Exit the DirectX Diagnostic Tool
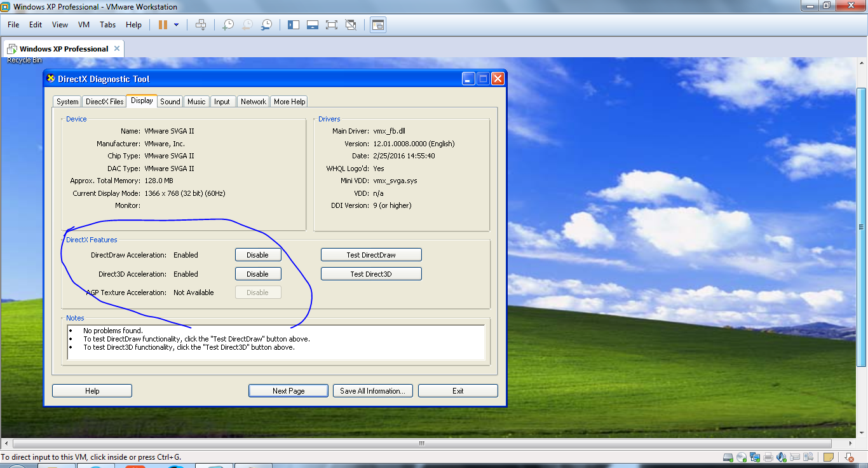The height and width of the screenshot is (468, 868). [x=458, y=391]
